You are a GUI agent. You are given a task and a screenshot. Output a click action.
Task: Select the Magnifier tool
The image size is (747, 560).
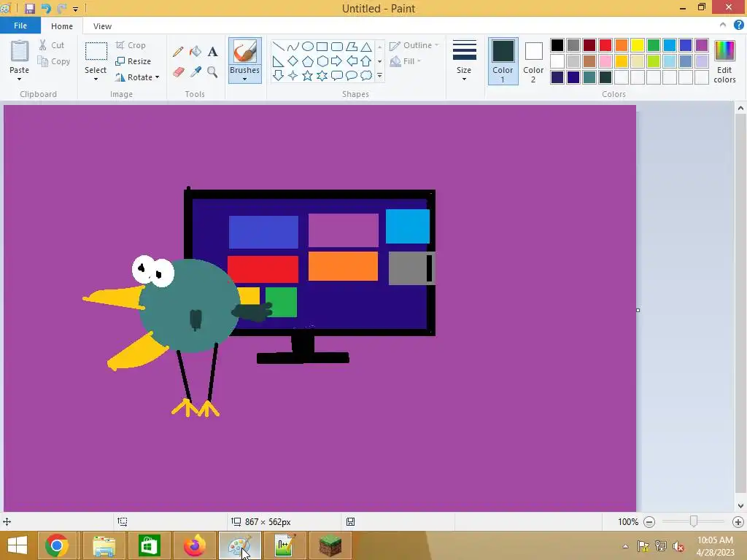[x=212, y=72]
